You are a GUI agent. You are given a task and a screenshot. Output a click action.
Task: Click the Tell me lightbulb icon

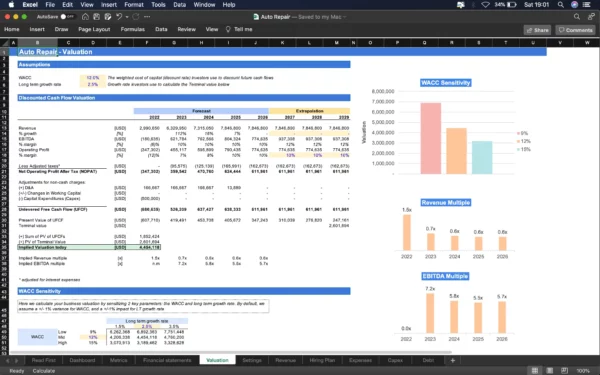click(x=228, y=29)
